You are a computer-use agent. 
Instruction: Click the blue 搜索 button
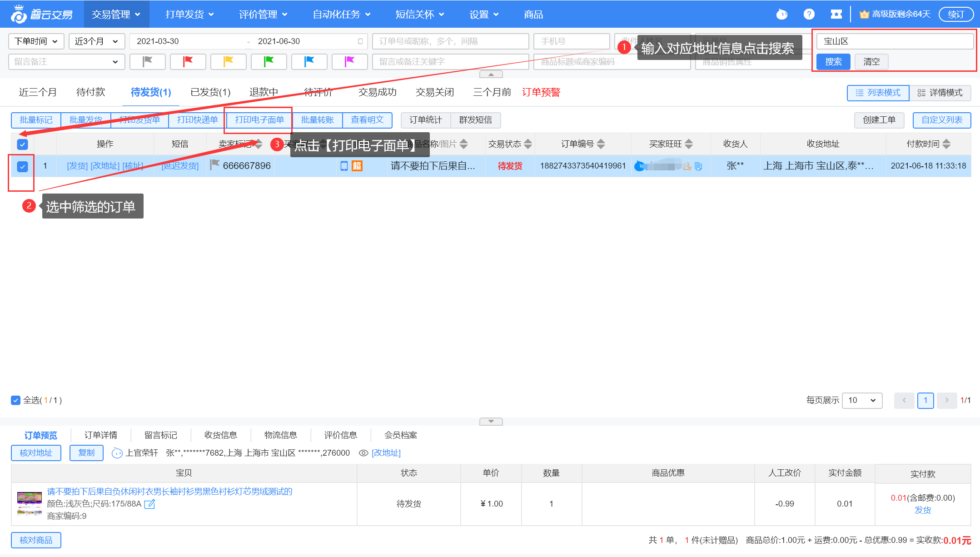[833, 62]
